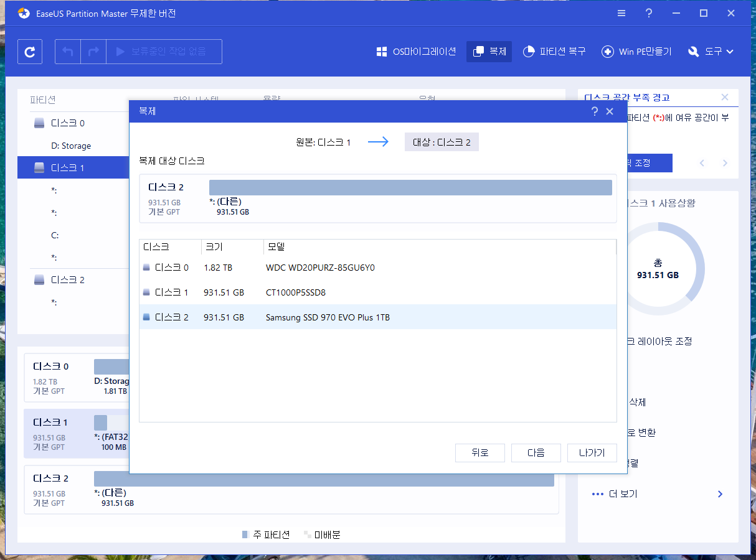Select the 디스크 1 CT1000P5SSD8 row
Image resolution: width=756 pixels, height=560 pixels.
click(378, 292)
